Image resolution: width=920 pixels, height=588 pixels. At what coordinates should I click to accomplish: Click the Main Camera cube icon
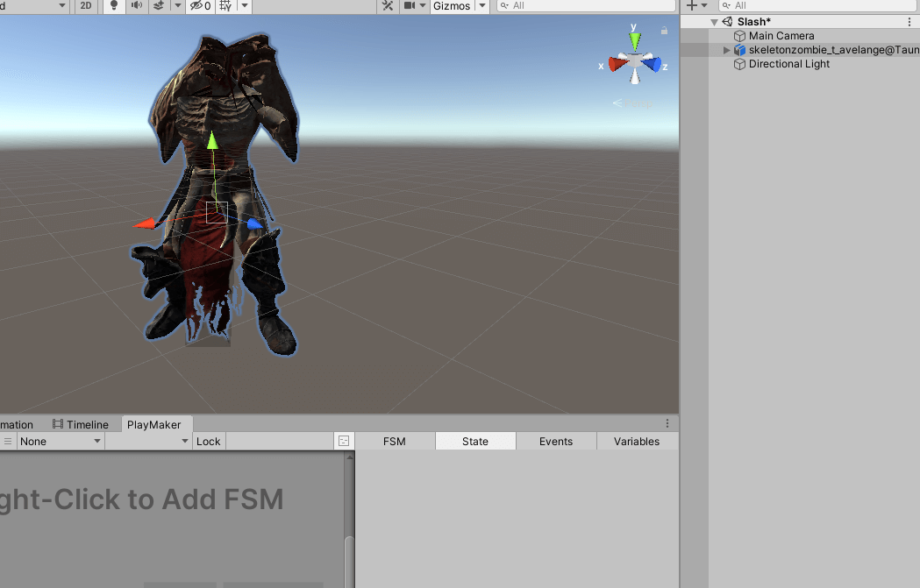pos(740,36)
